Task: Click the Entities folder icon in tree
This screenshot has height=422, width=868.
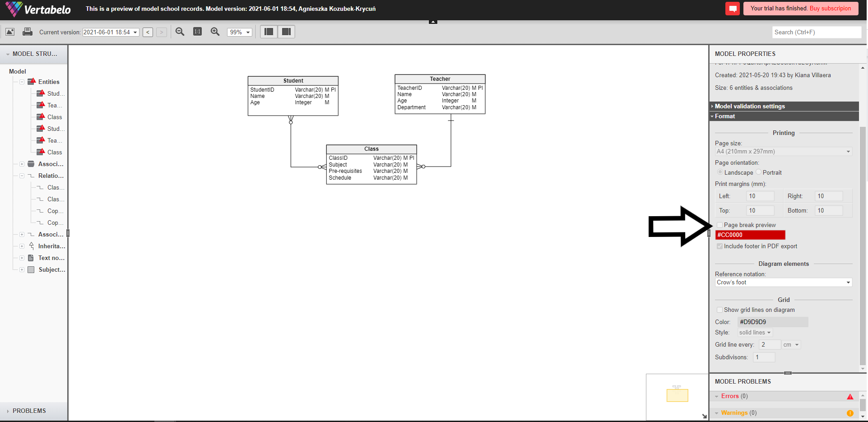Action: pos(32,82)
